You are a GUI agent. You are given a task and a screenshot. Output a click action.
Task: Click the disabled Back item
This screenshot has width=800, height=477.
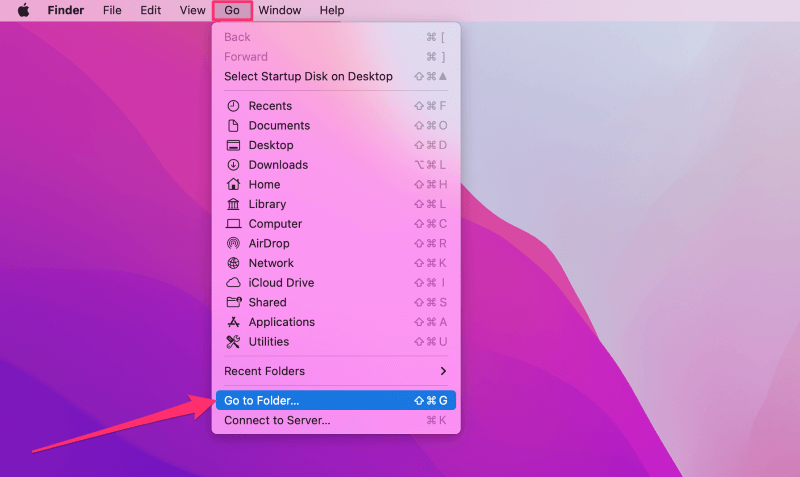click(336, 37)
